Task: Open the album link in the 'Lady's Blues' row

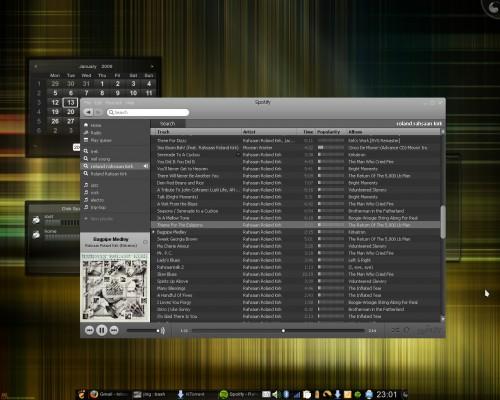Action: 360,260
